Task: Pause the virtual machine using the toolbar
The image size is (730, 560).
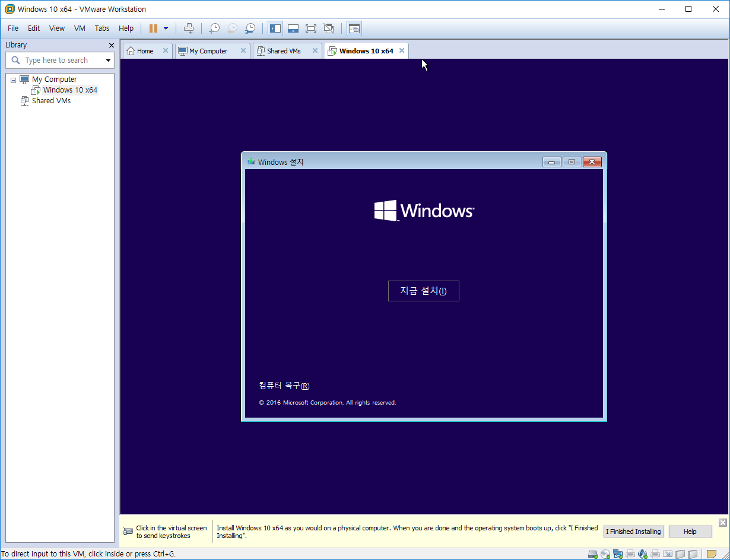Action: click(153, 28)
